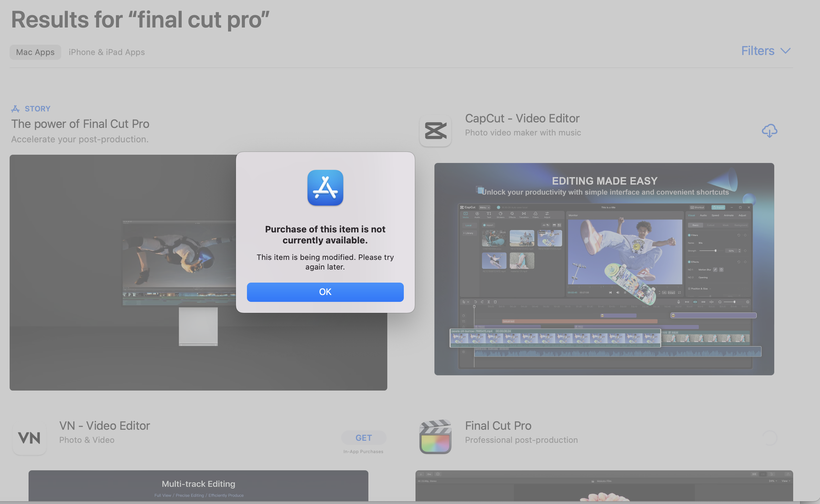This screenshot has width=820, height=504.
Task: Open "The power of Final Cut Pro" story
Action: click(80, 124)
